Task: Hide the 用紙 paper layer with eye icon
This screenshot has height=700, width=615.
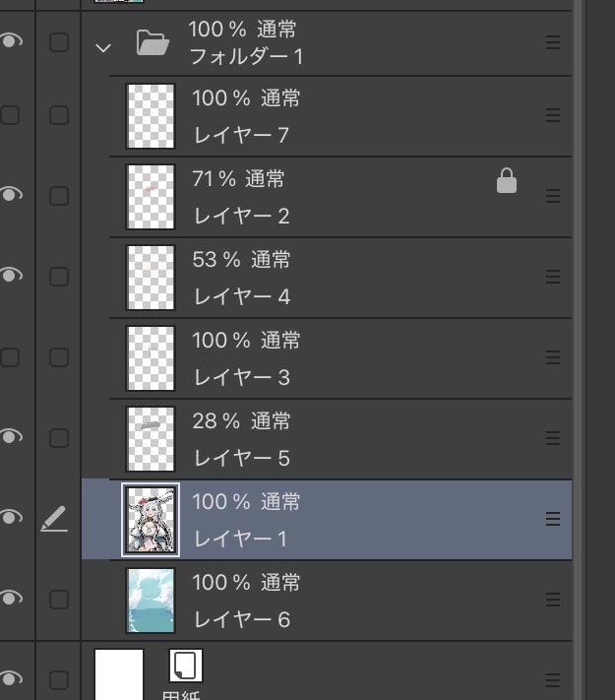Action: pyautogui.click(x=11, y=678)
